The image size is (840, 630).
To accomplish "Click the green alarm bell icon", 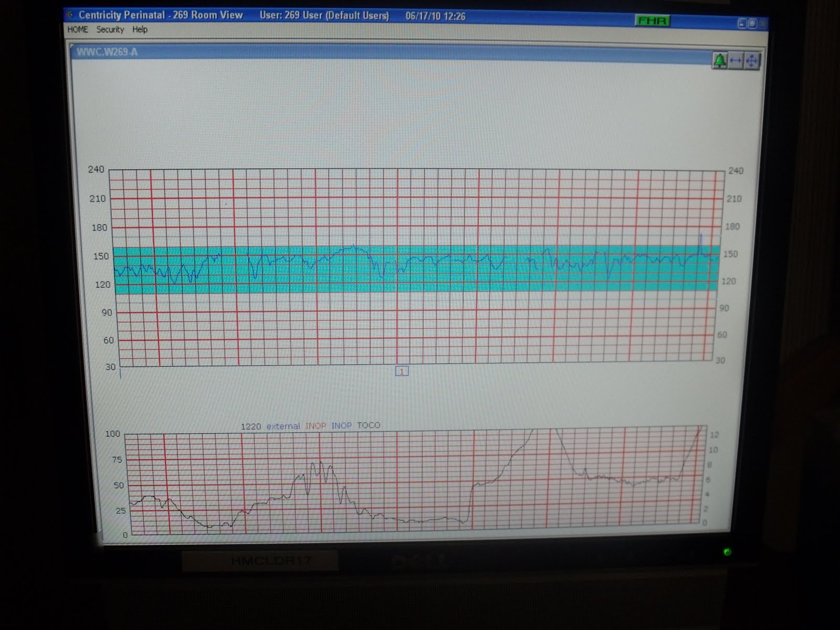I will [x=720, y=61].
